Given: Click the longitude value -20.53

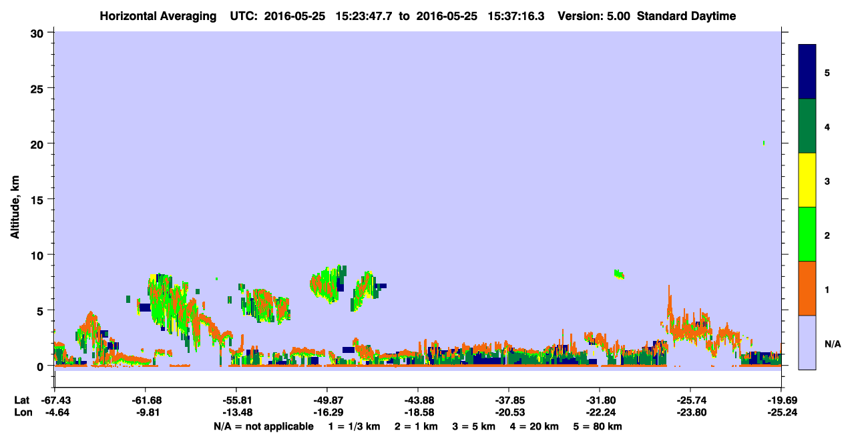Looking at the screenshot, I should tap(509, 412).
